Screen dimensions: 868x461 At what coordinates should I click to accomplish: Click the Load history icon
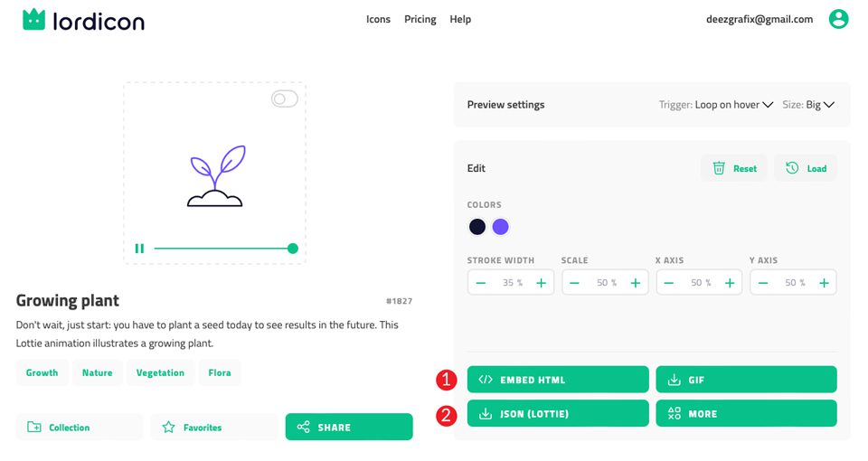(792, 168)
